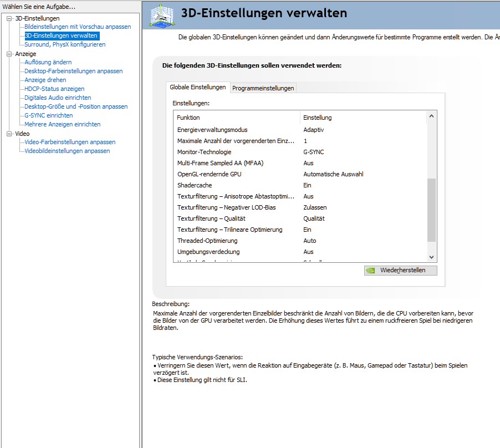Image resolution: width=500 pixels, height=448 pixels.
Task: Open Anzeige drehen
Action: click(x=45, y=80)
